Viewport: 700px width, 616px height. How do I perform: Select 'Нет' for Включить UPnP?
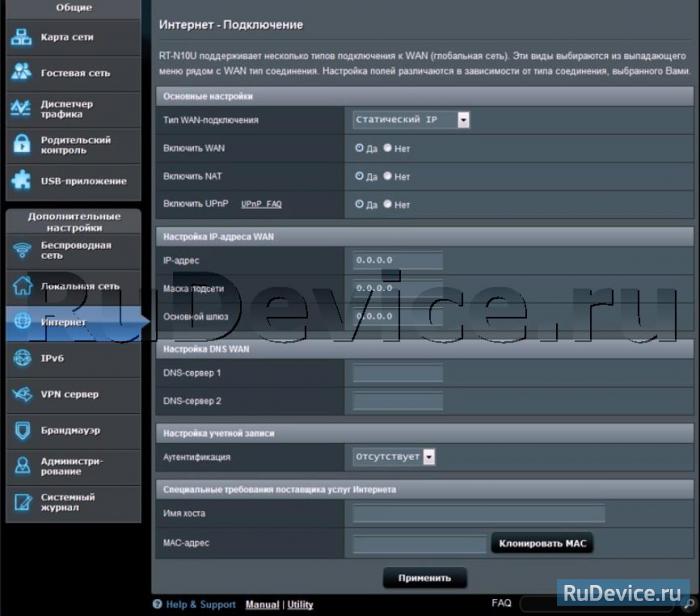click(388, 204)
